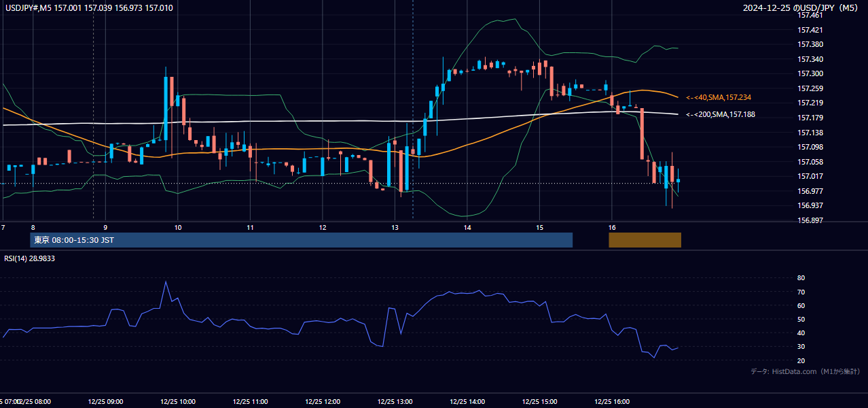
Task: Click price axis label 157.058
Action: (x=810, y=162)
